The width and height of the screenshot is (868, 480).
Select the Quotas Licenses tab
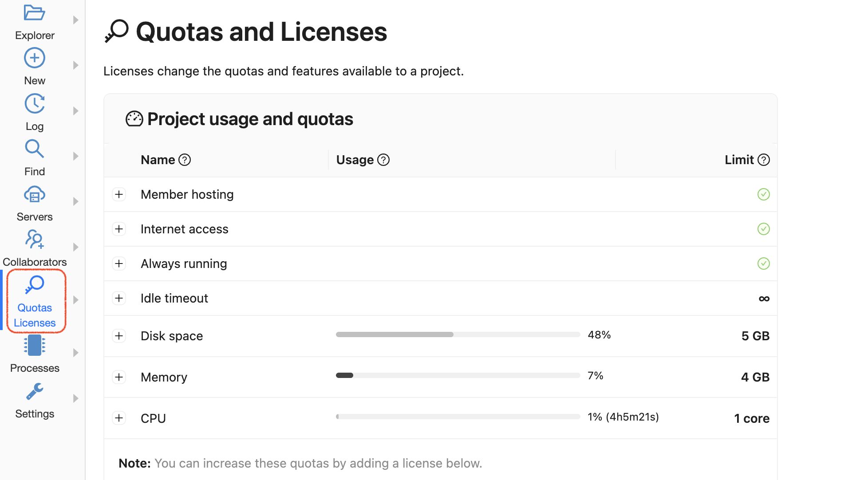coord(35,301)
